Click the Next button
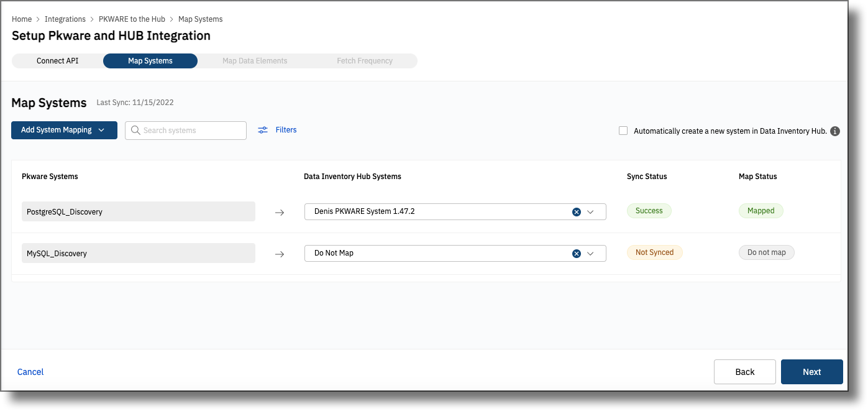The width and height of the screenshot is (868, 411). [x=811, y=371]
